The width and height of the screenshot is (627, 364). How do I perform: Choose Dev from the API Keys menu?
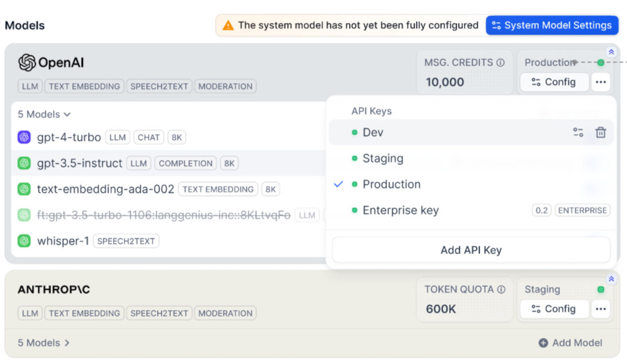[373, 132]
